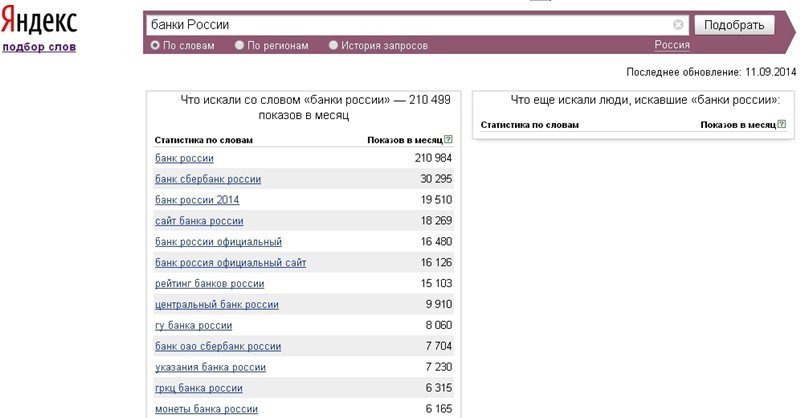The image size is (800, 418).
Task: Click the value 6 315
Action: click(439, 388)
